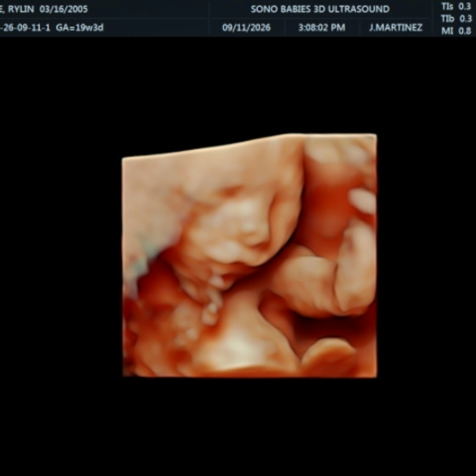Click the GA=19w3d gestational age value
476x476 pixels.
79,28
